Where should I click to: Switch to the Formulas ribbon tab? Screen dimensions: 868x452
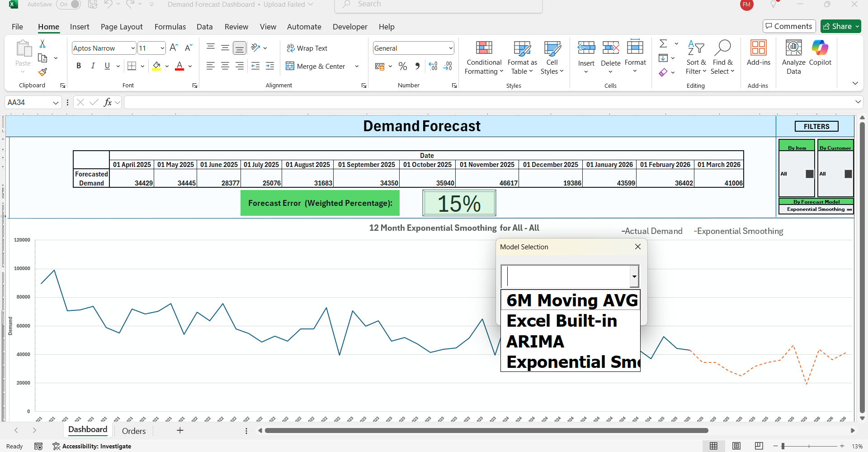coord(170,27)
